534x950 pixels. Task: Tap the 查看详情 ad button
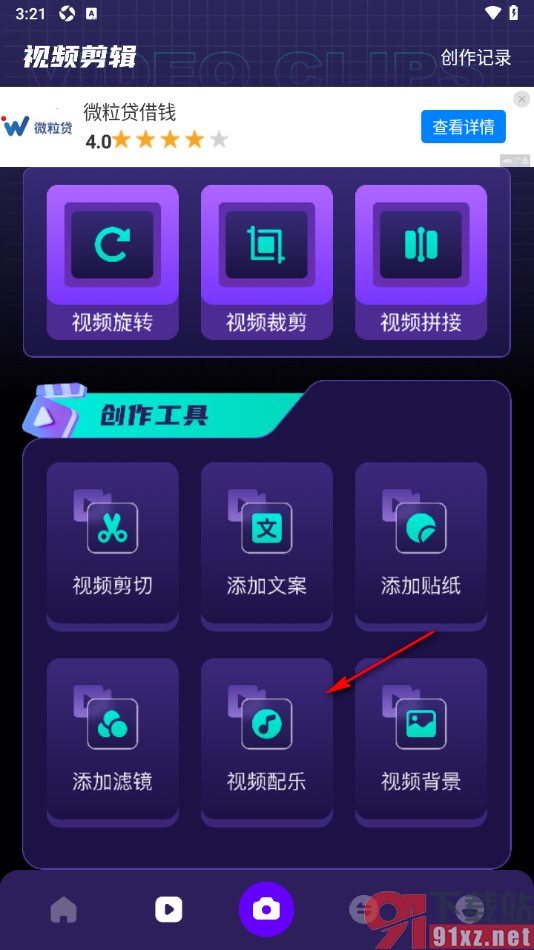click(x=463, y=127)
